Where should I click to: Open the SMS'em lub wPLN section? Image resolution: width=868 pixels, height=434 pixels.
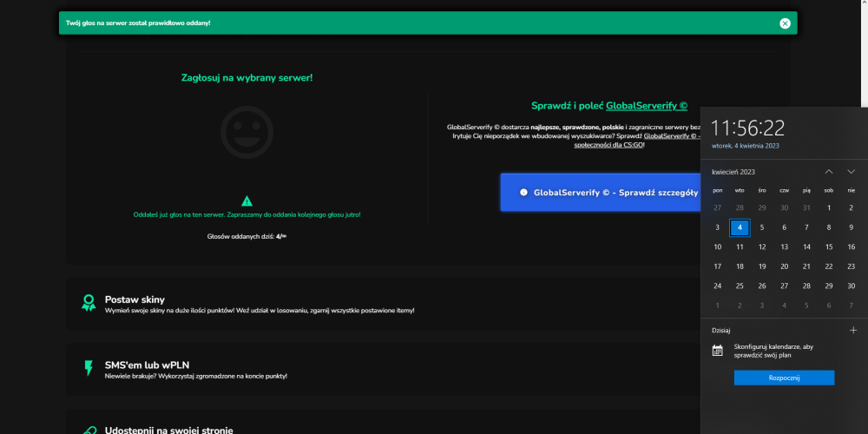point(383,369)
